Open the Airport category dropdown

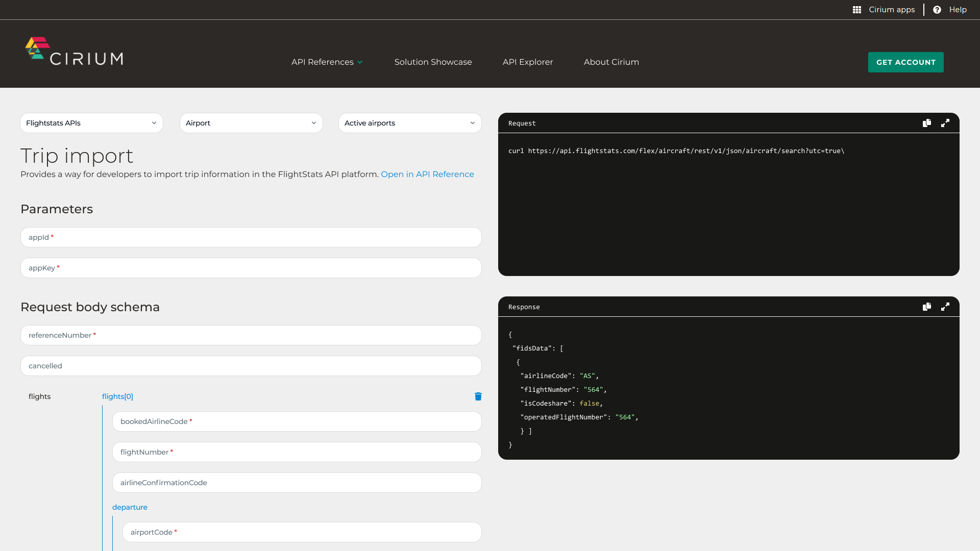point(251,123)
